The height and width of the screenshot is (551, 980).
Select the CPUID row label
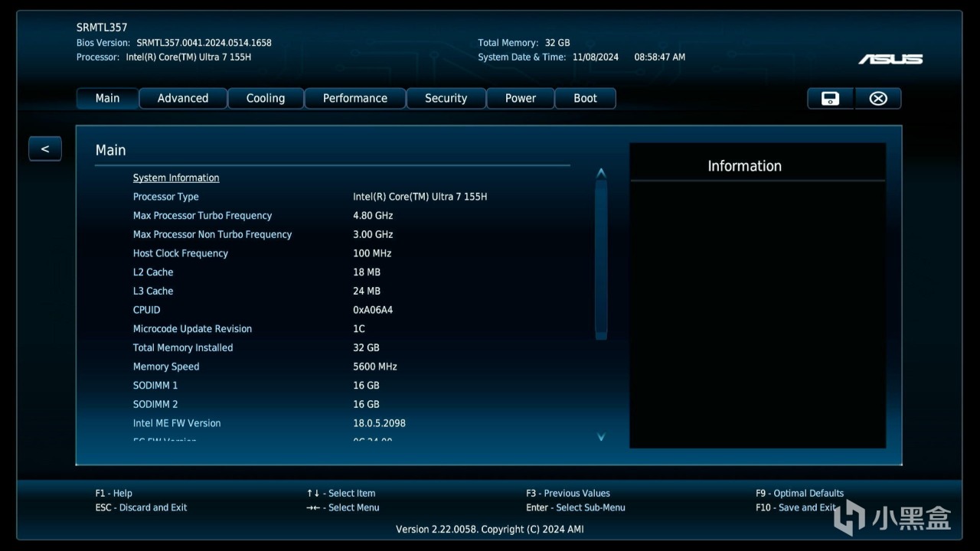[147, 310]
